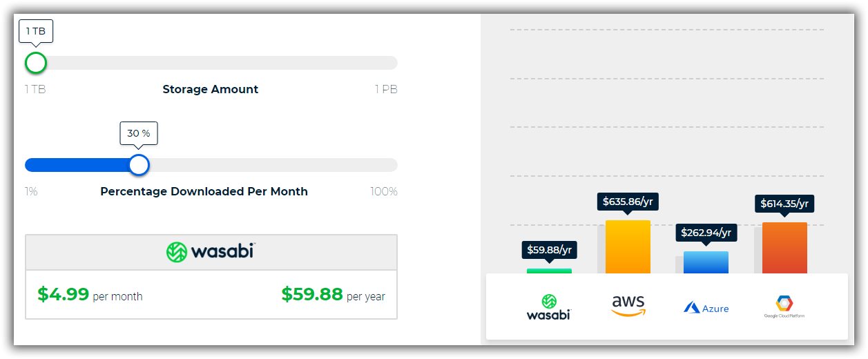
Task: Click the $59.88/yr chart label
Action: [549, 250]
